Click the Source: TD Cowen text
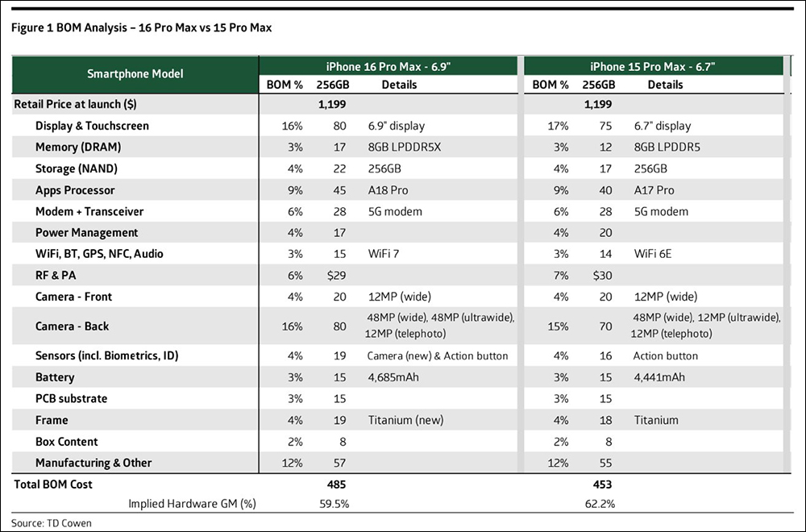The height and width of the screenshot is (532, 806). [52, 523]
